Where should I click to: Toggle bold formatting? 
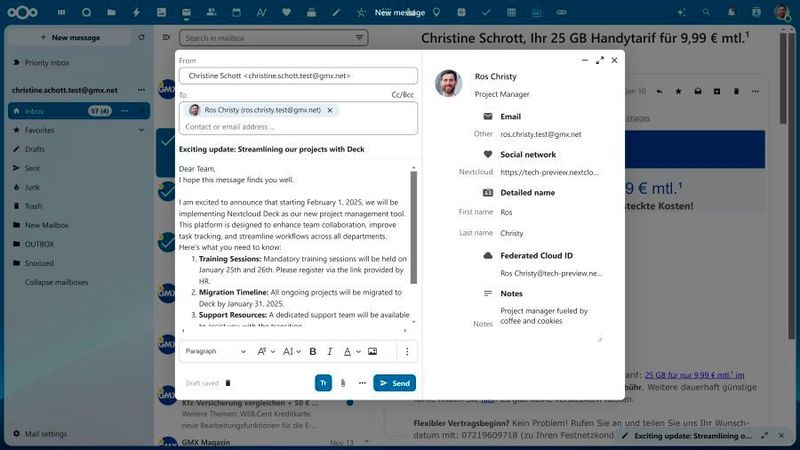click(x=313, y=352)
